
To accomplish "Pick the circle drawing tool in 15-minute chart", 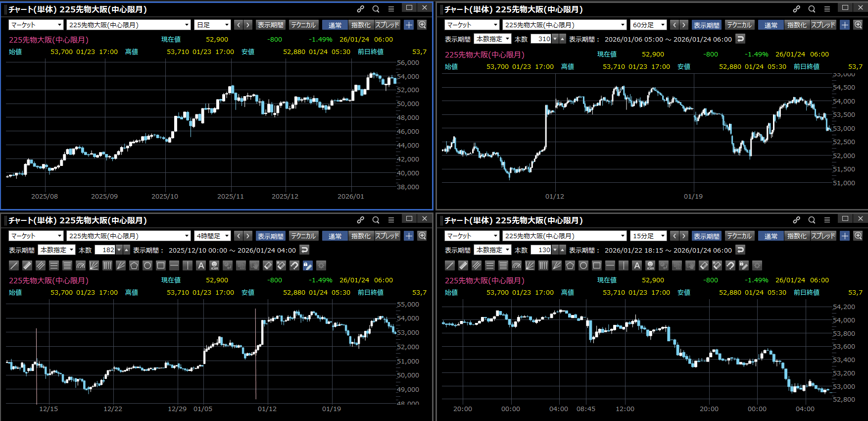I will coord(583,265).
